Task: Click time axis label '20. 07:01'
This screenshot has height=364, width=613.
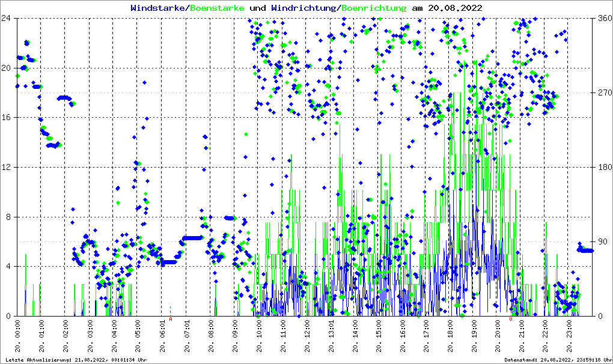Action: [186, 336]
